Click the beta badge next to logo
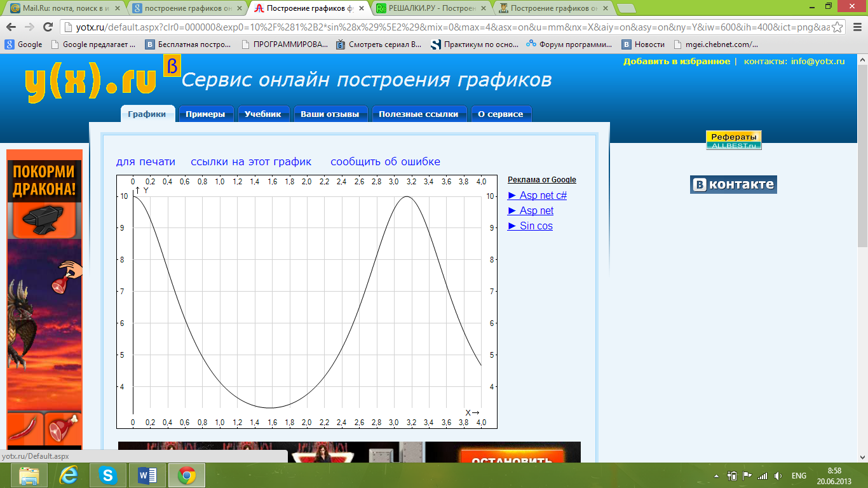 (x=172, y=65)
